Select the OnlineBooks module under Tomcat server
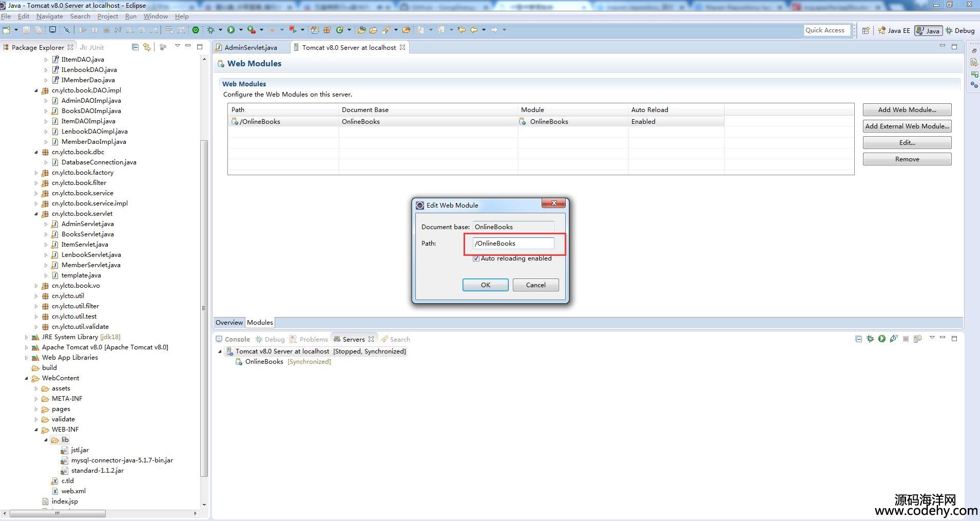This screenshot has width=980, height=521. [x=264, y=362]
